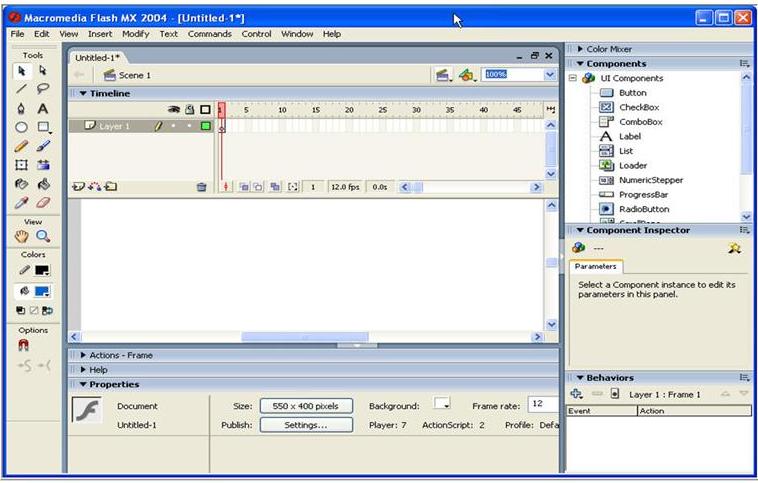Open the Stroke Color swatch

[43, 270]
